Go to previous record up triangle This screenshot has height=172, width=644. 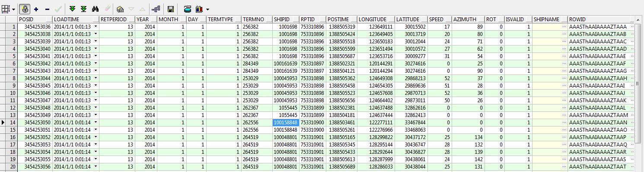pyautogui.click(x=142, y=9)
